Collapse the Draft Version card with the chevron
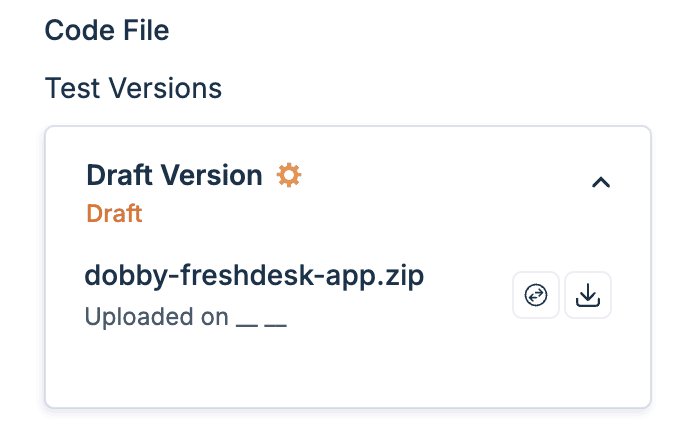This screenshot has height=434, width=686. click(600, 182)
